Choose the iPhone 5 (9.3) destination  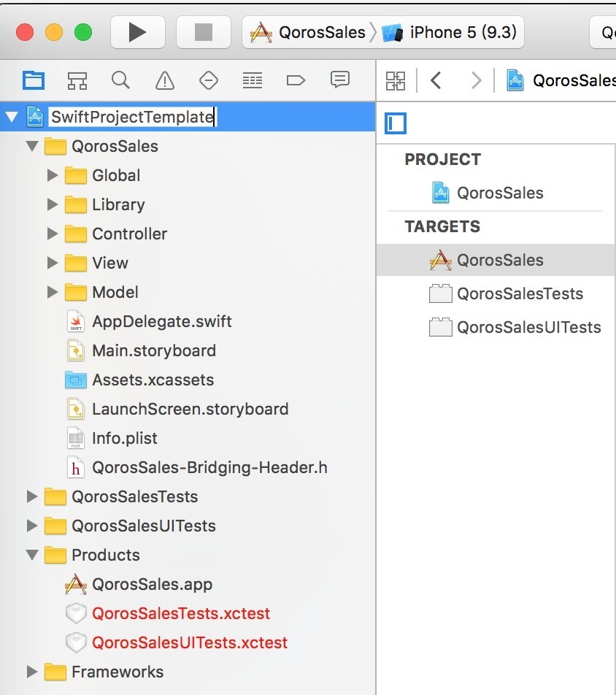454,32
